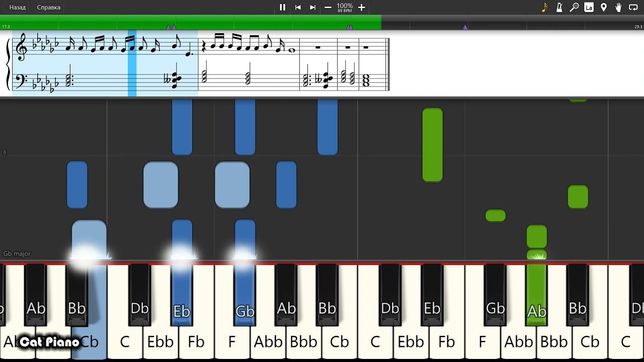Increase playback speed with the plus button

click(361, 7)
